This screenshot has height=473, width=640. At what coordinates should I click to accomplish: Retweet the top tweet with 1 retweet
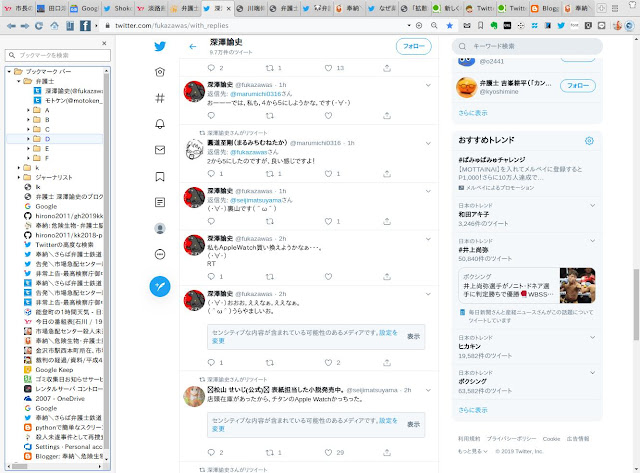coord(270,68)
